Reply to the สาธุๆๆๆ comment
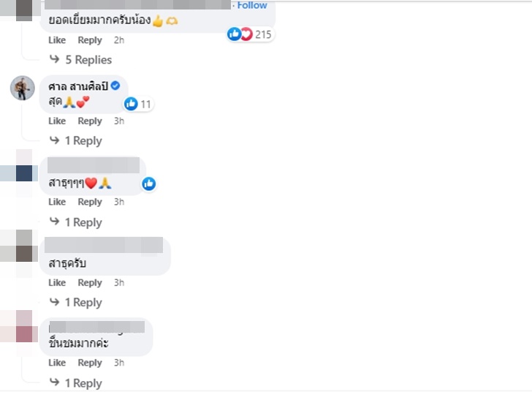This screenshot has height=400, width=532. click(90, 202)
